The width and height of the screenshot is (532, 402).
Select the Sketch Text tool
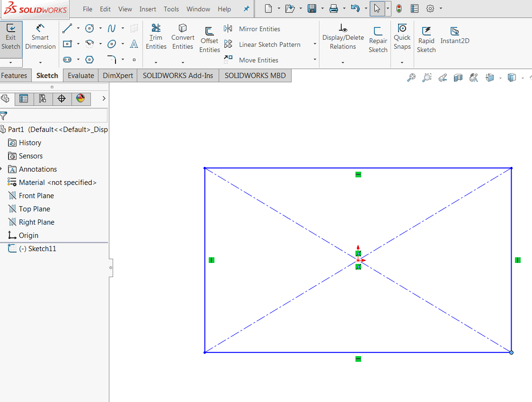[x=134, y=44]
